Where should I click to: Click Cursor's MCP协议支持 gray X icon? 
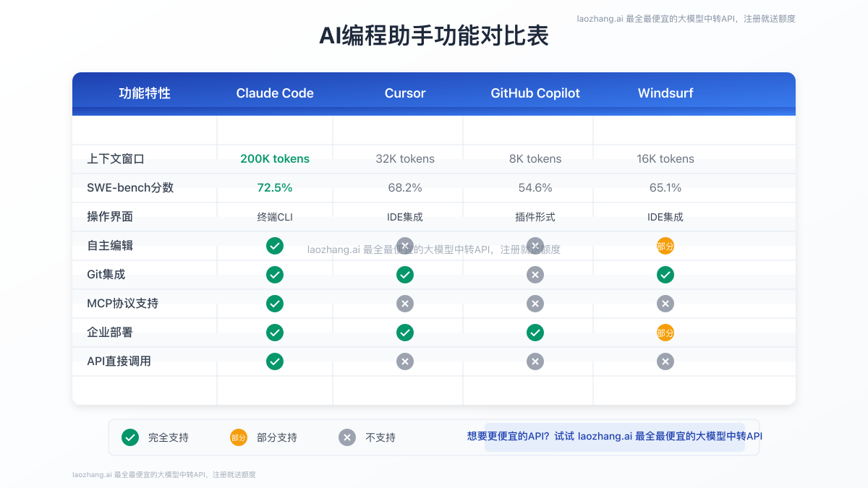pos(405,304)
